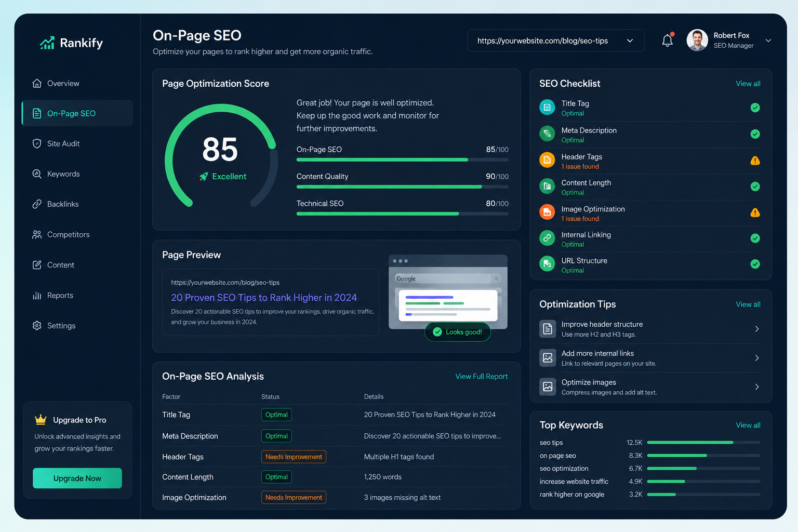Expand the Optimize images tip arrow
Viewport: 798px width, 532px height.
coord(757,387)
